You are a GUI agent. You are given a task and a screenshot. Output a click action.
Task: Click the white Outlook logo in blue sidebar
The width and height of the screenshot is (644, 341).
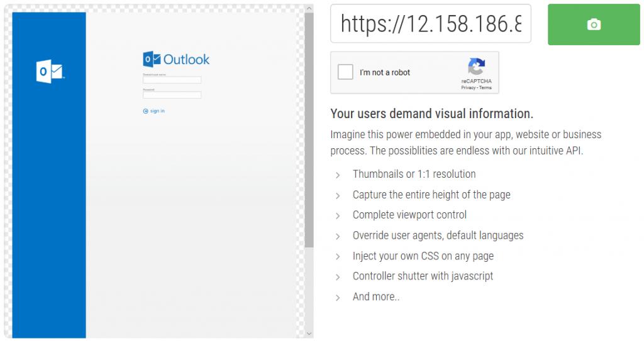pos(50,72)
